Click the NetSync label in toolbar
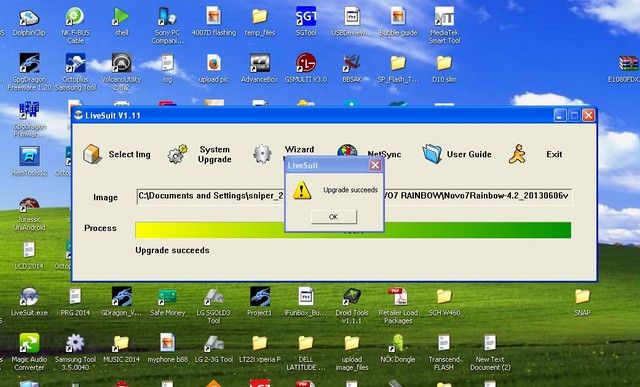 (x=384, y=154)
